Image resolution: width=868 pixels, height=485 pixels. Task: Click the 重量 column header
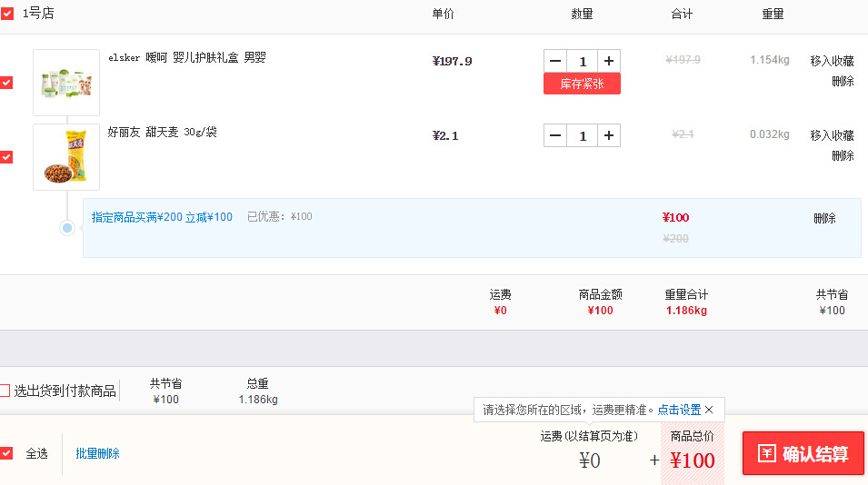tap(773, 14)
